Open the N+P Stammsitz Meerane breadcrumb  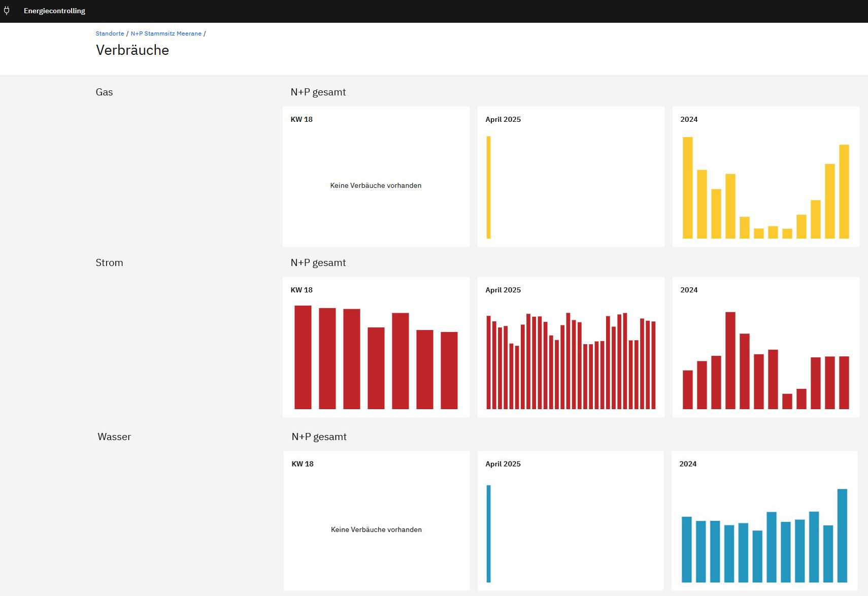point(166,34)
